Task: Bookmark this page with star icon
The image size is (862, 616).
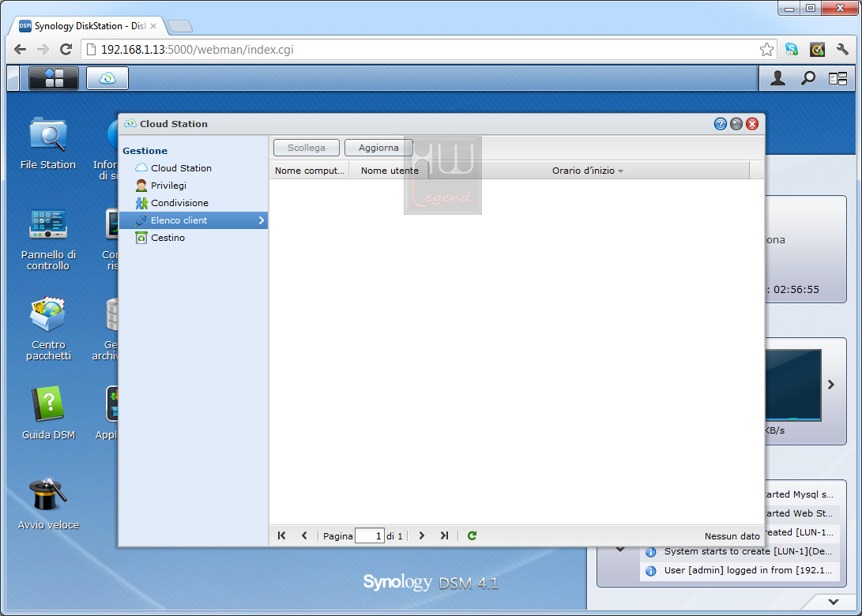Action: coord(766,50)
